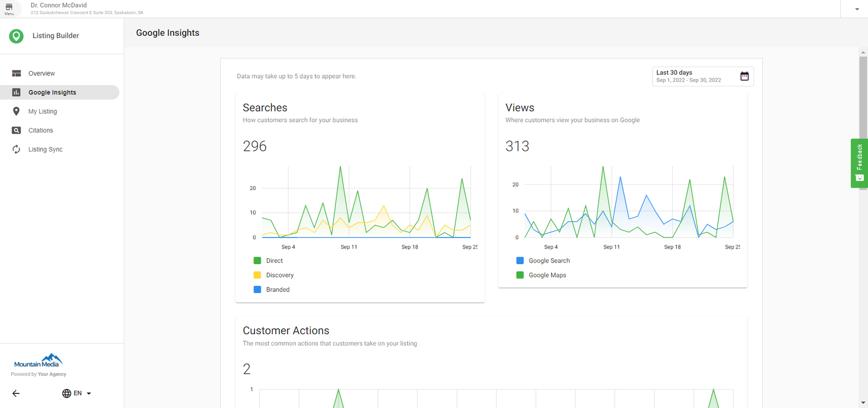Open the Citations menu item
Screen dimensions: 868x408
[x=41, y=130]
